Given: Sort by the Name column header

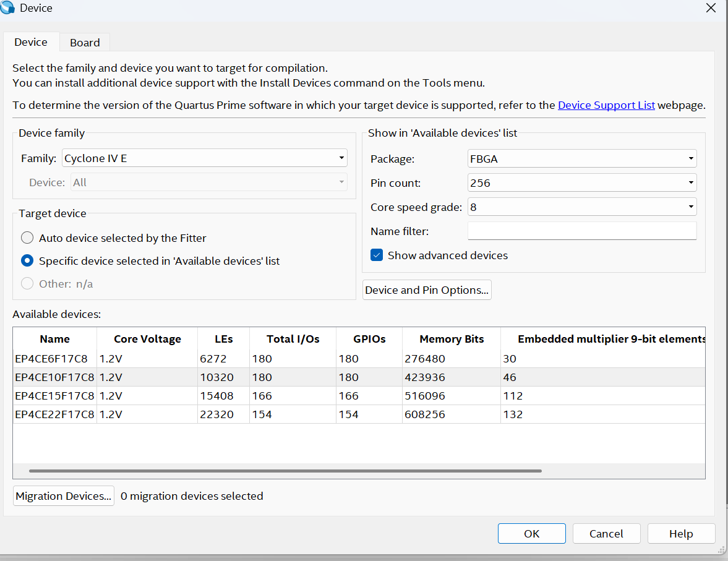Looking at the screenshot, I should 55,339.
